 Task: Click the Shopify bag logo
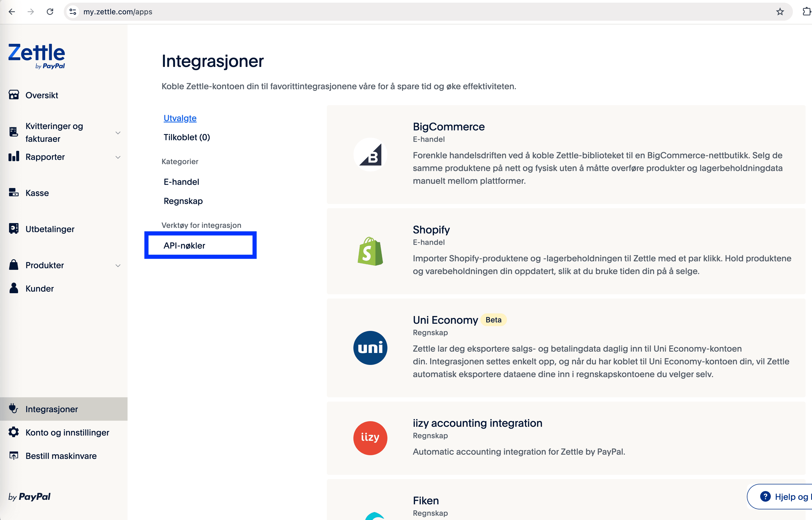(370, 251)
